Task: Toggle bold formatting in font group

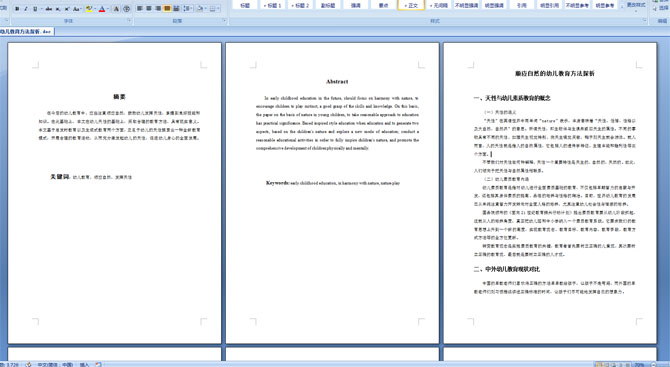Action: point(17,9)
